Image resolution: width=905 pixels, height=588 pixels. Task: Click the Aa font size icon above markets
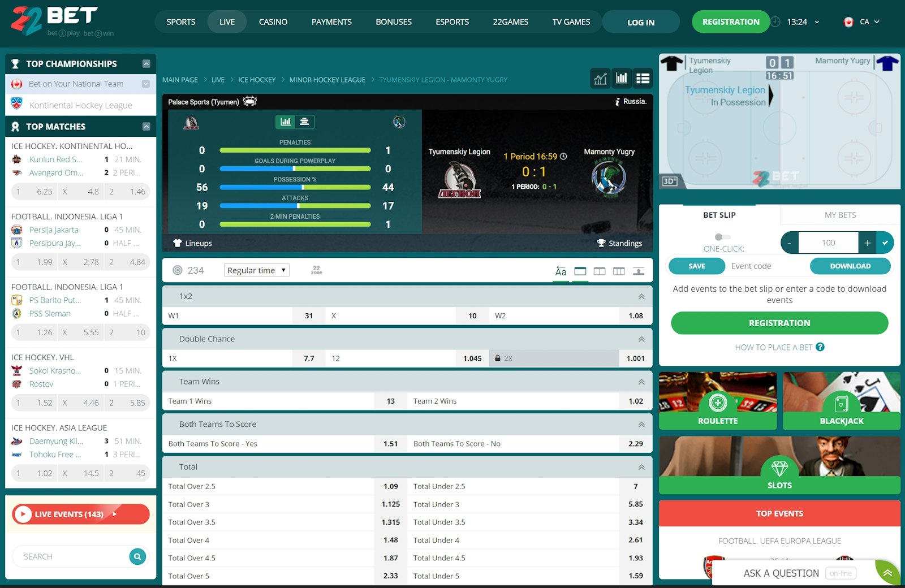[561, 271]
